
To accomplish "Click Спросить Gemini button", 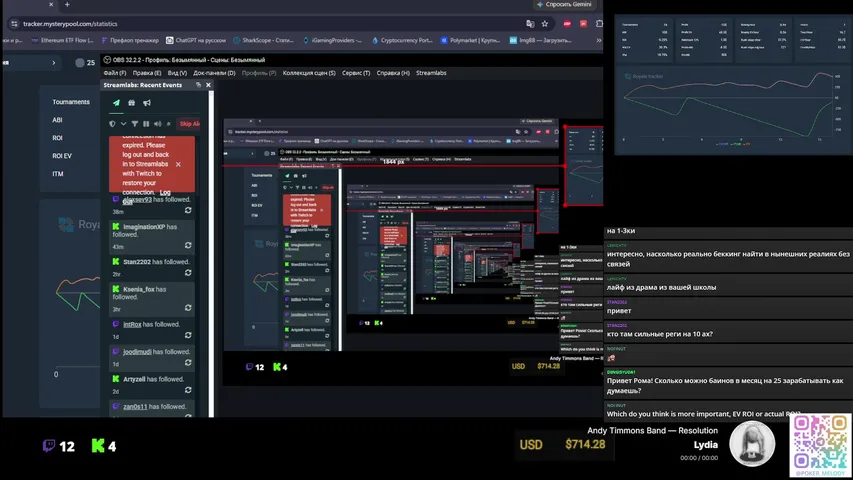I will [564, 4].
